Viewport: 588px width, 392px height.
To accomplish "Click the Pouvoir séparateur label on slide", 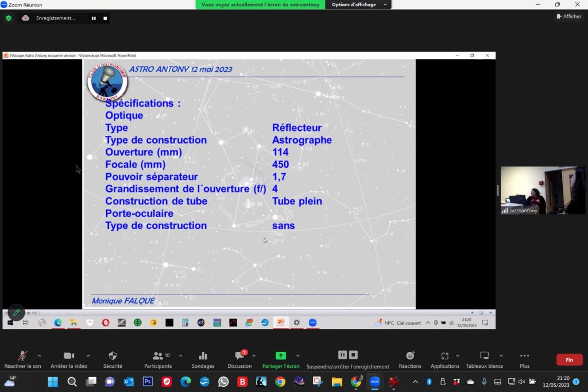I will pyautogui.click(x=151, y=177).
